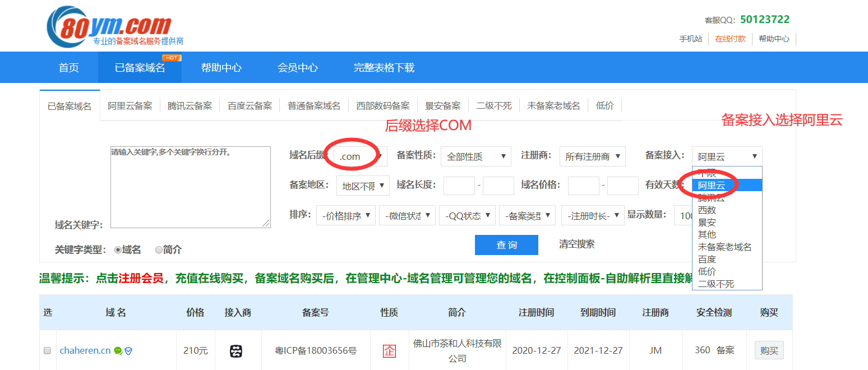Viewport: 868px width, 370px height.
Task: Click the 210元 price cell
Action: 196,351
